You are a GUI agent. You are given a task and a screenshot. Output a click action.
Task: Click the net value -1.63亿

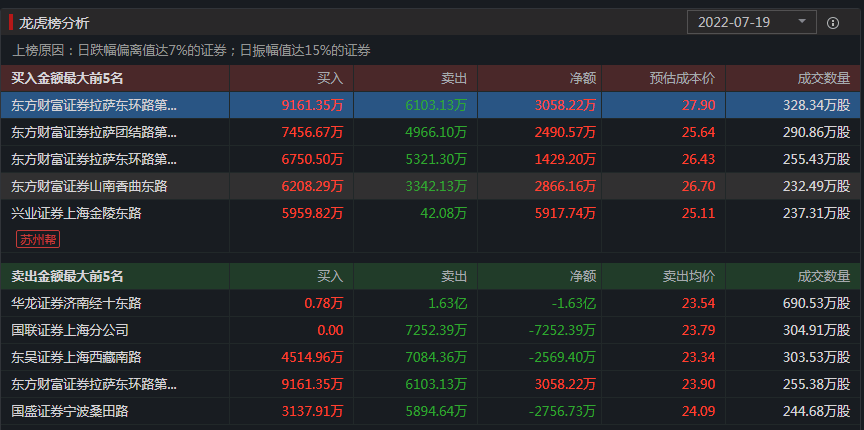coord(574,303)
